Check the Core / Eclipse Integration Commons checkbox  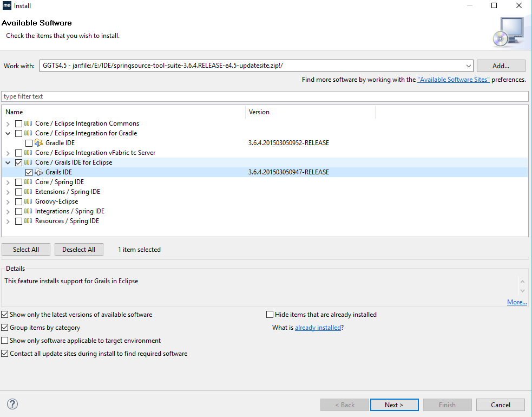pos(18,123)
